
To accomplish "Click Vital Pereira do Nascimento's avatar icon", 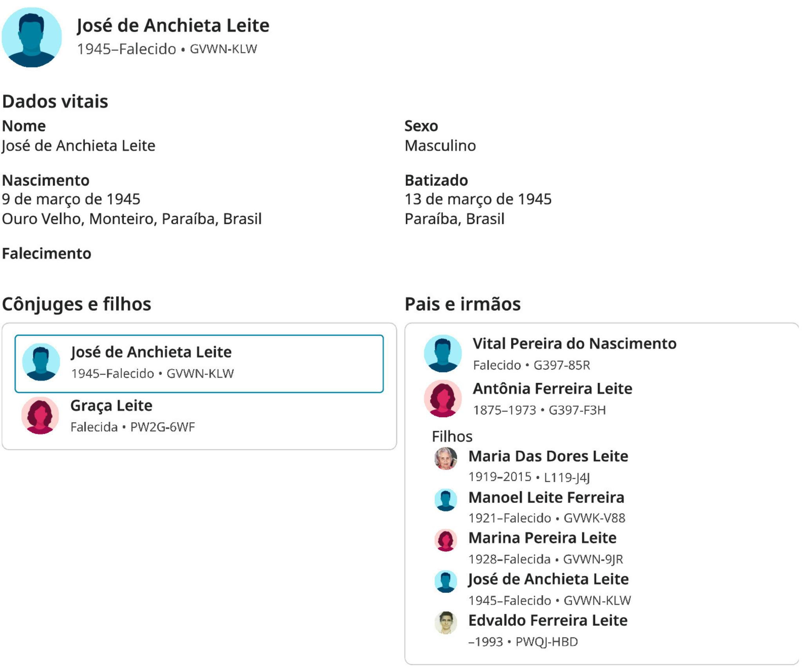I will click(x=443, y=353).
